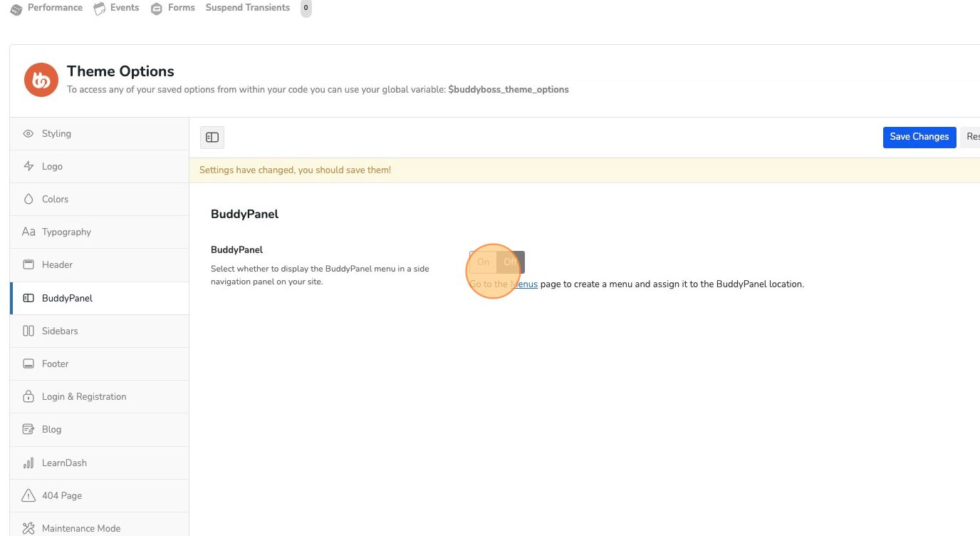This screenshot has width=980, height=536.
Task: Click the Blog pencil icon
Action: [28, 429]
